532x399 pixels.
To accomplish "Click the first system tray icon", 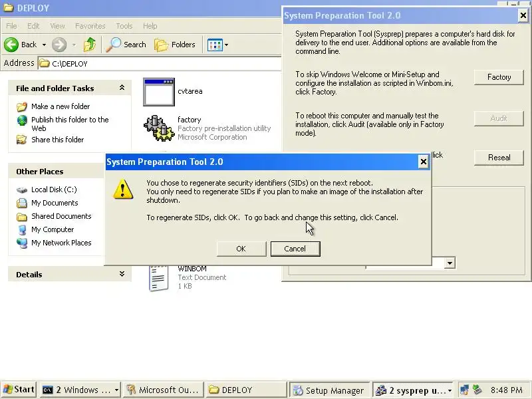I will pos(464,390).
